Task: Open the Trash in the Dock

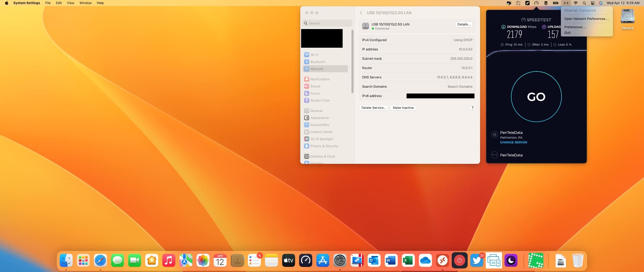Action: click(x=578, y=260)
